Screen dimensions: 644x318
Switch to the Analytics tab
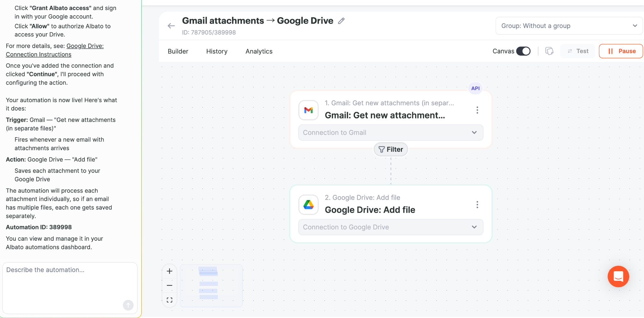click(x=259, y=51)
